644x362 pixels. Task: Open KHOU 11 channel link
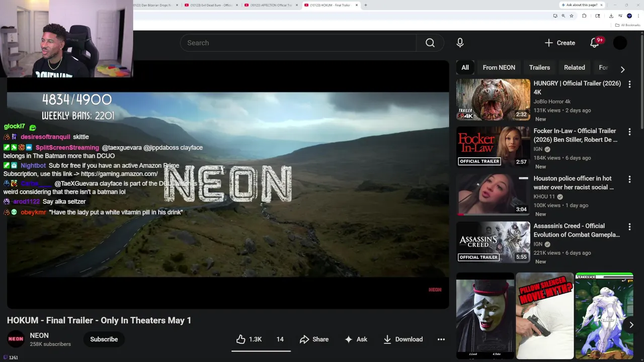click(544, 197)
